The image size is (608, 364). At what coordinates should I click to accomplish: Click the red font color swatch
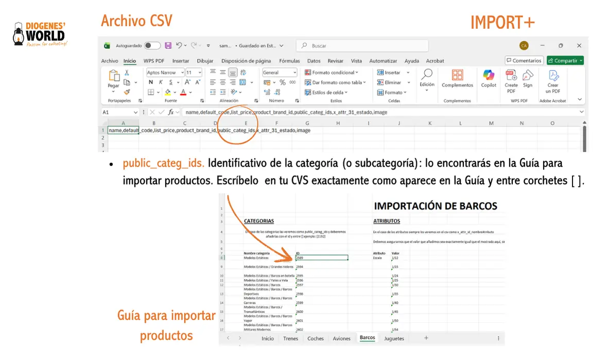[x=183, y=93]
